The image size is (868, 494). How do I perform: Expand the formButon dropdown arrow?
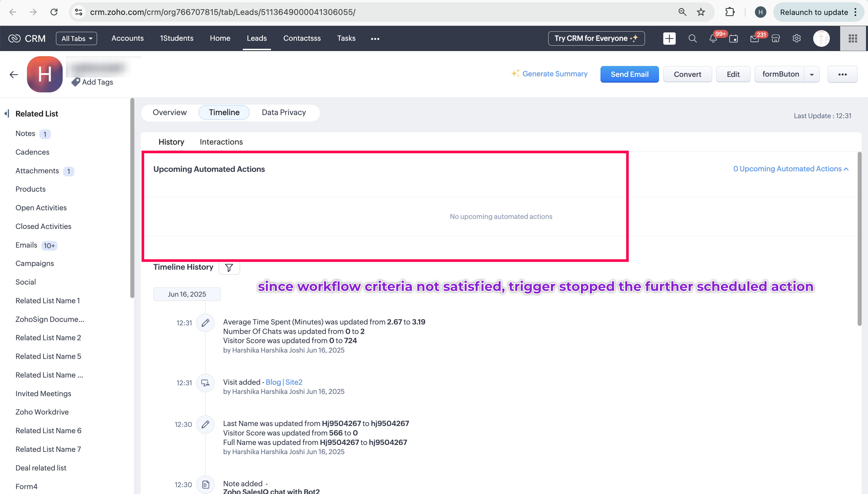[812, 74]
